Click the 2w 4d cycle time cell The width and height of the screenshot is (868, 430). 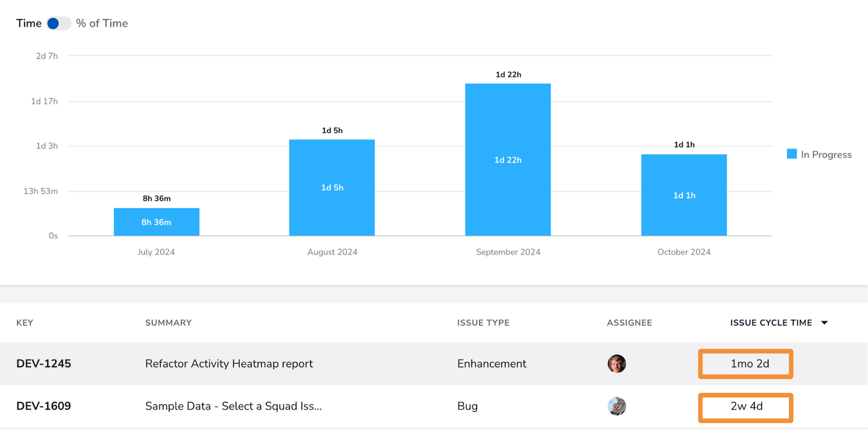(x=746, y=407)
